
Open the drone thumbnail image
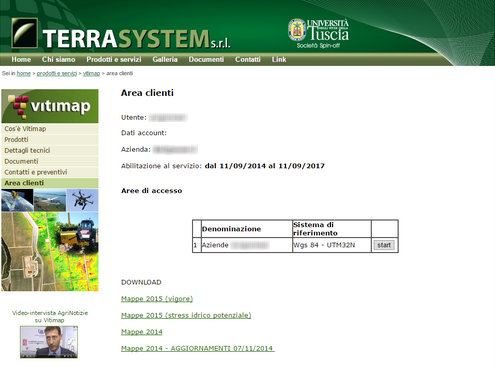point(82,200)
